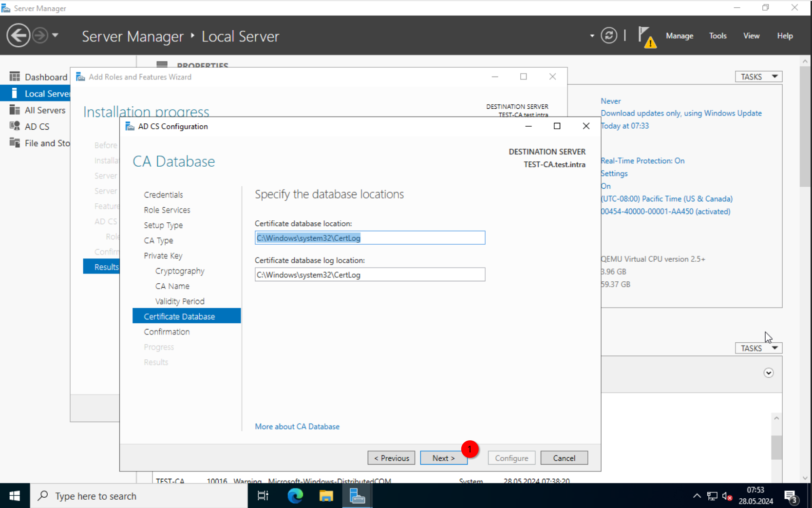Image resolution: width=812 pixels, height=508 pixels.
Task: Open the navigation history dropdown arrow
Action: tap(55, 35)
